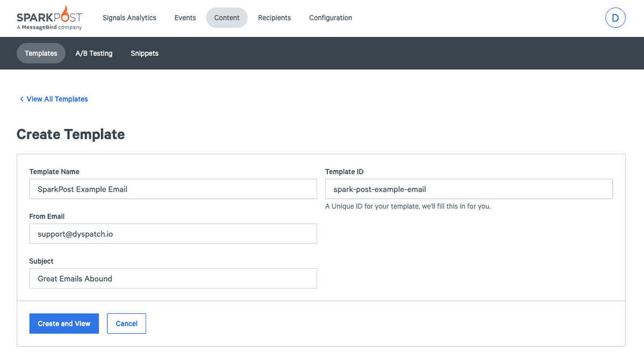
Task: Switch to the A/B Testing tab
Action: [x=94, y=53]
